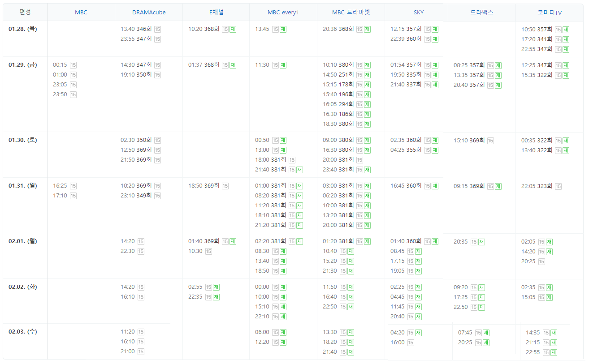This screenshot has height=364, width=589.
Task: Open the MBC channel header link
Action: 81,12
